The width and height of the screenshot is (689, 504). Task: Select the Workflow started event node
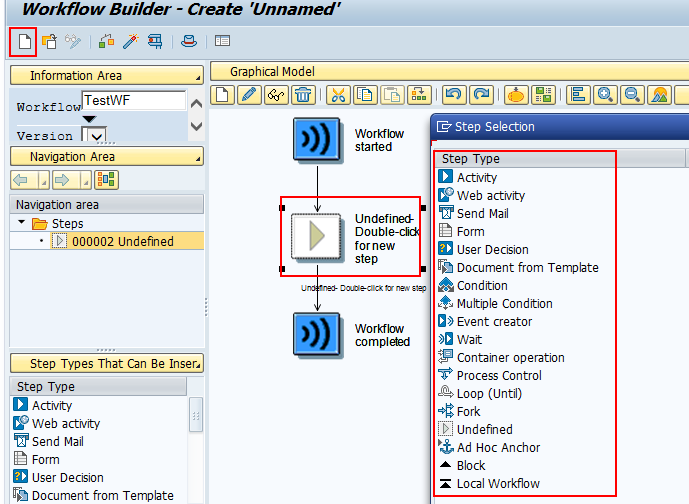point(316,140)
